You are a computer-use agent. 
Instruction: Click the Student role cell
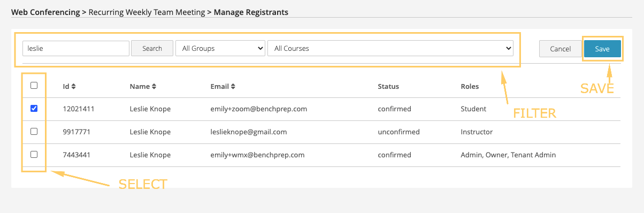[473, 109]
